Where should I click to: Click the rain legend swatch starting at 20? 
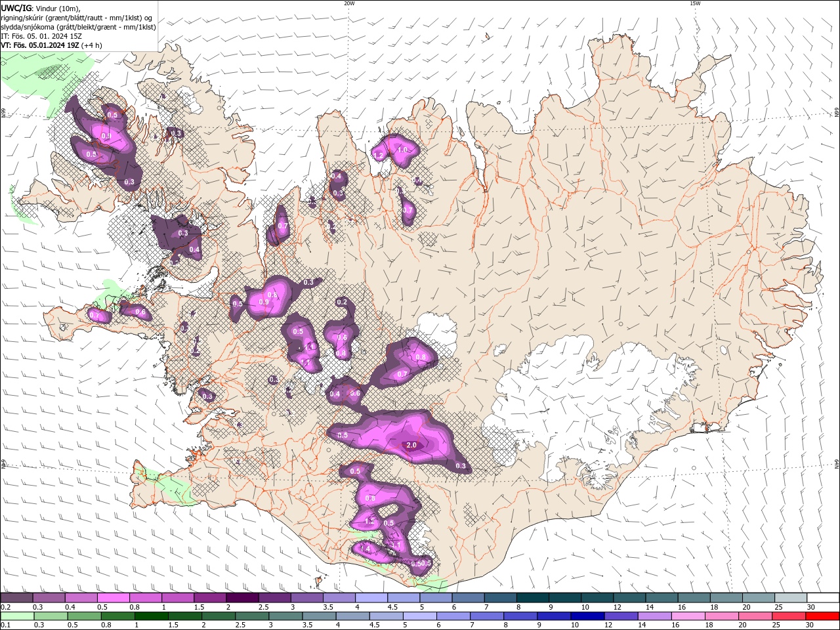tap(755, 616)
